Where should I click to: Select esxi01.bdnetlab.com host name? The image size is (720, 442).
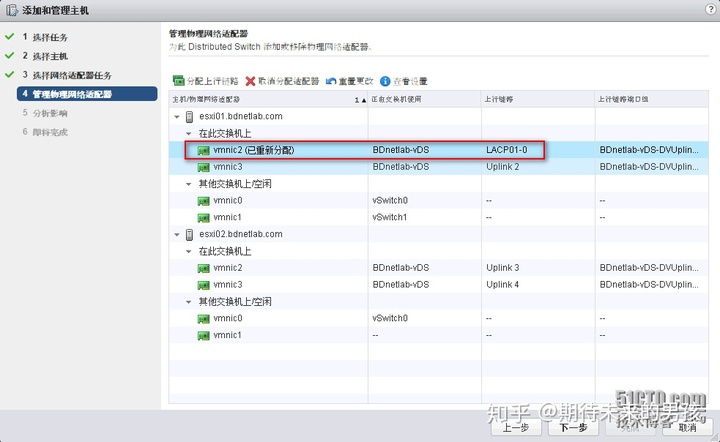point(241,117)
